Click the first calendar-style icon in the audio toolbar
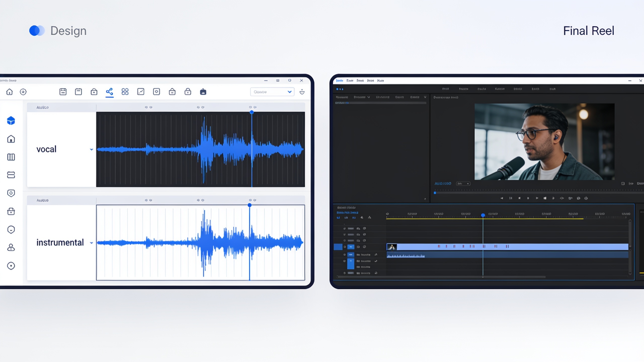Viewport: 644px width, 362px height. click(63, 92)
